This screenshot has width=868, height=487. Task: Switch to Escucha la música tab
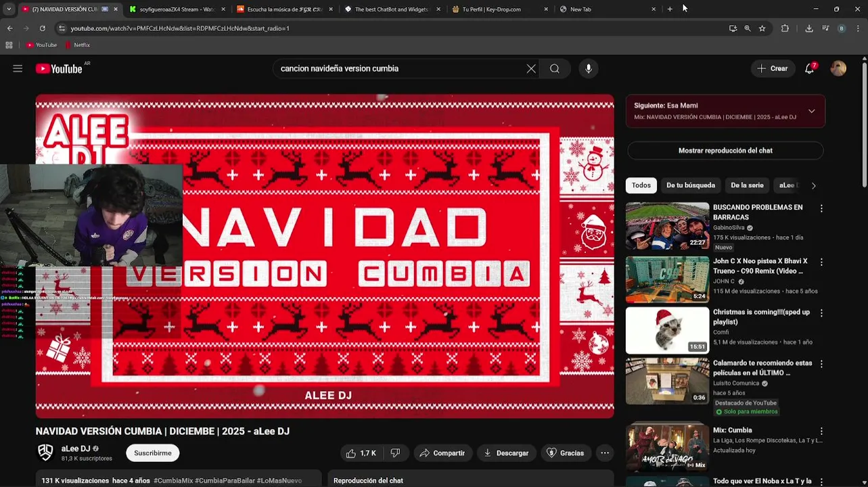click(285, 9)
